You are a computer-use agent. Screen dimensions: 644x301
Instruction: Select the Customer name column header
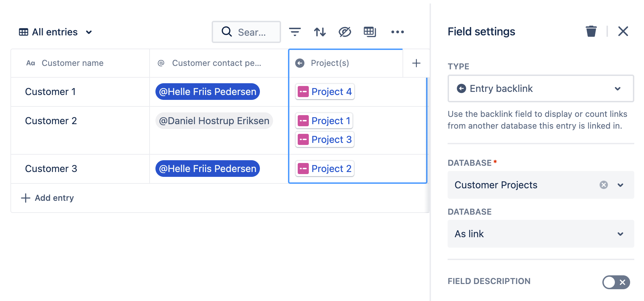tap(80, 63)
